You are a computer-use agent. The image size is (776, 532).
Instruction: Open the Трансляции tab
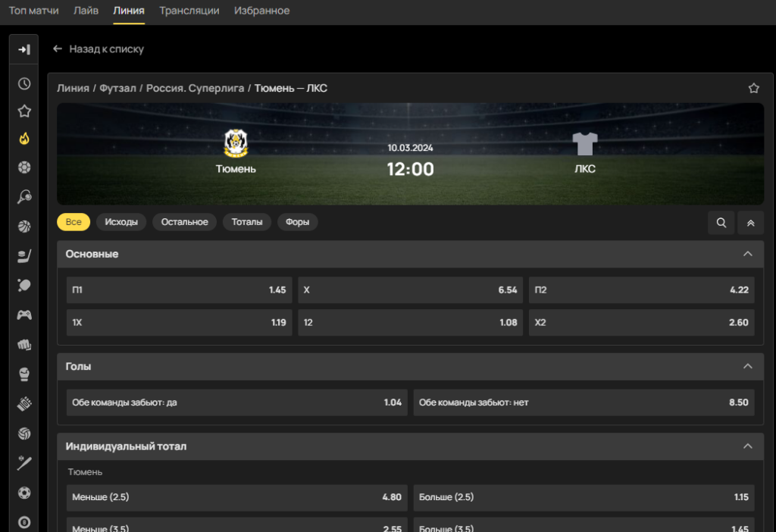coord(189,11)
